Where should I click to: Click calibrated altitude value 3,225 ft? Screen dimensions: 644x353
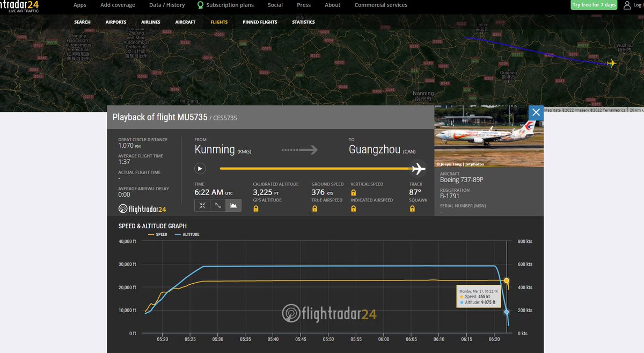[x=266, y=192]
